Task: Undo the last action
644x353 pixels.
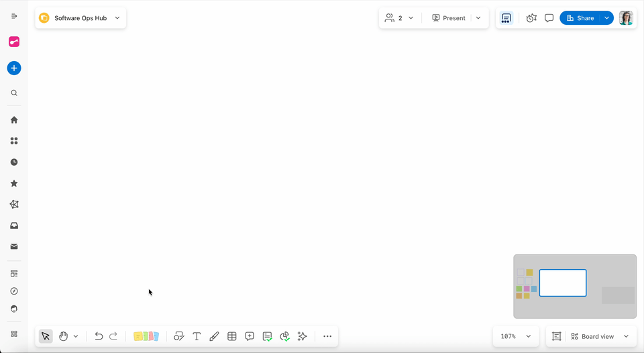Action: (x=99, y=336)
